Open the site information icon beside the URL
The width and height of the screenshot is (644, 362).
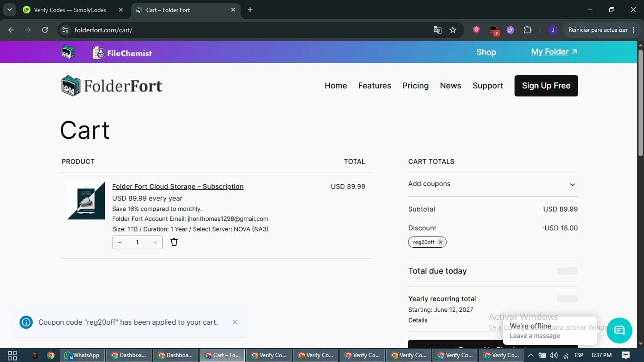click(65, 30)
